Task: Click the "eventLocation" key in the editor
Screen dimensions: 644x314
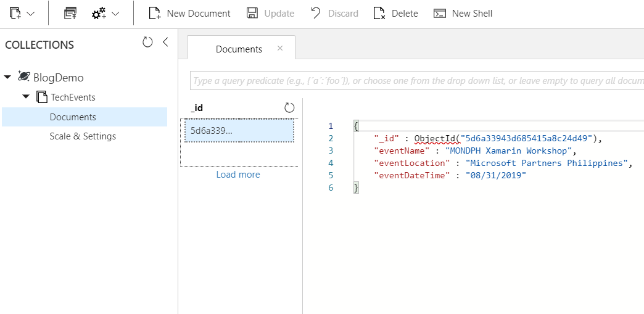Action: [x=412, y=163]
